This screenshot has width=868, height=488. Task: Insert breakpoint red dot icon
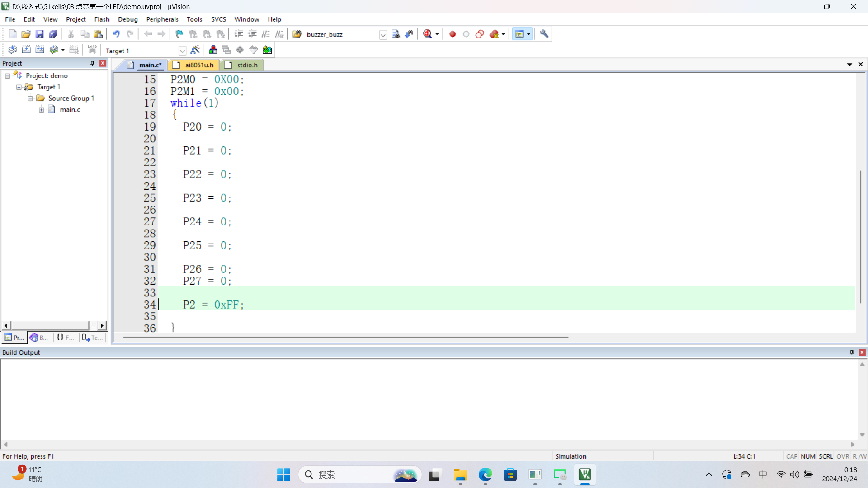(453, 34)
